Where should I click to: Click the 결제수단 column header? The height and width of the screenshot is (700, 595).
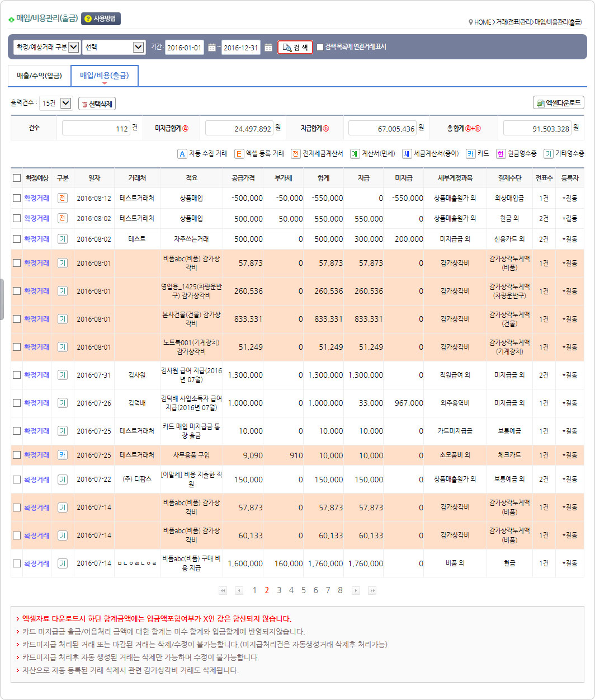click(509, 178)
